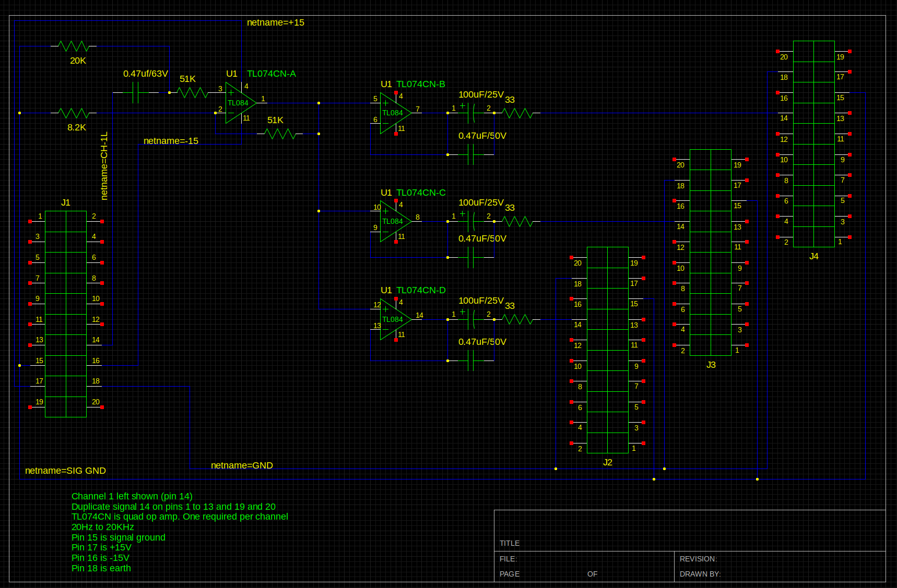897x588 pixels.
Task: Click 0.47uF/50V capacitor below TL074CN-C
Action: tap(471, 257)
